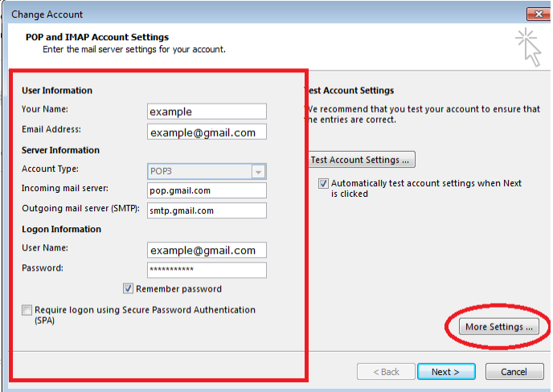
Task: Enable Require logon using Secure Password Authentication
Action: pyautogui.click(x=27, y=310)
